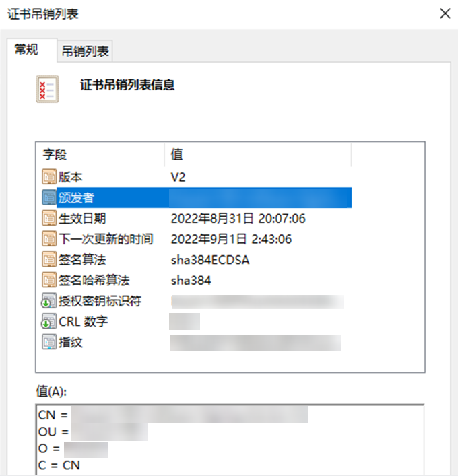Click the icon beside 签名算法 field
The width and height of the screenshot is (458, 476).
[x=49, y=260]
